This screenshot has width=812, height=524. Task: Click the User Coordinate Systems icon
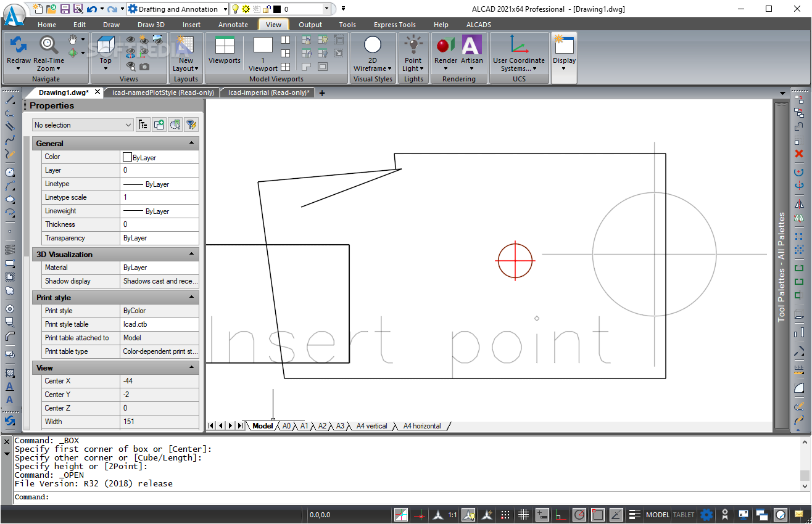[x=518, y=45]
